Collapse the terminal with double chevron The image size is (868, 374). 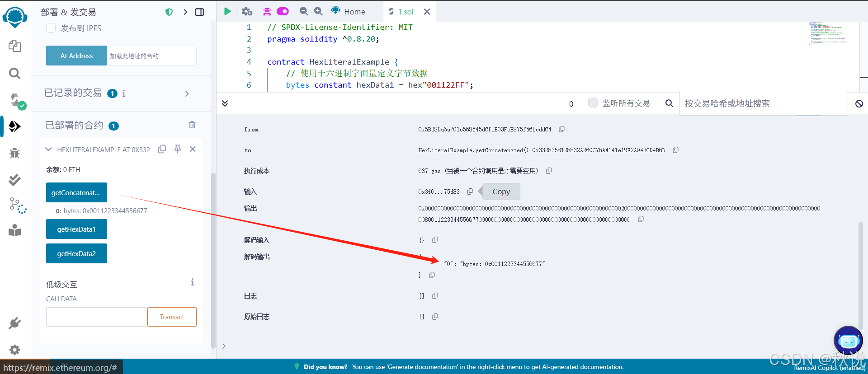(x=225, y=103)
